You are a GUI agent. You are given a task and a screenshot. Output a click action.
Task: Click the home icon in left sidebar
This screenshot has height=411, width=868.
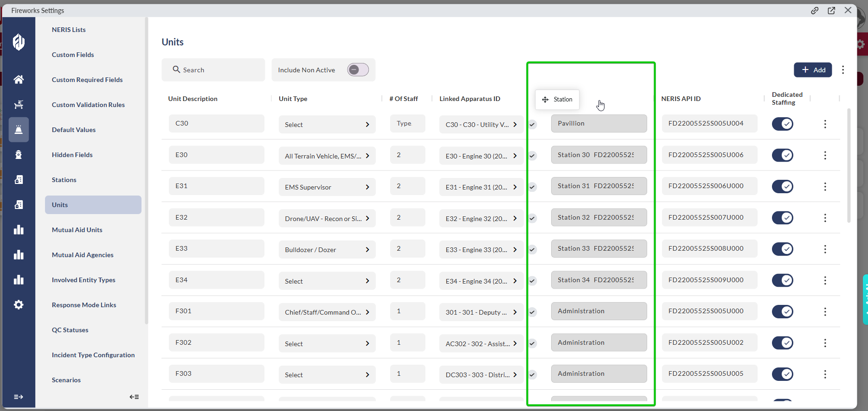[x=19, y=80]
